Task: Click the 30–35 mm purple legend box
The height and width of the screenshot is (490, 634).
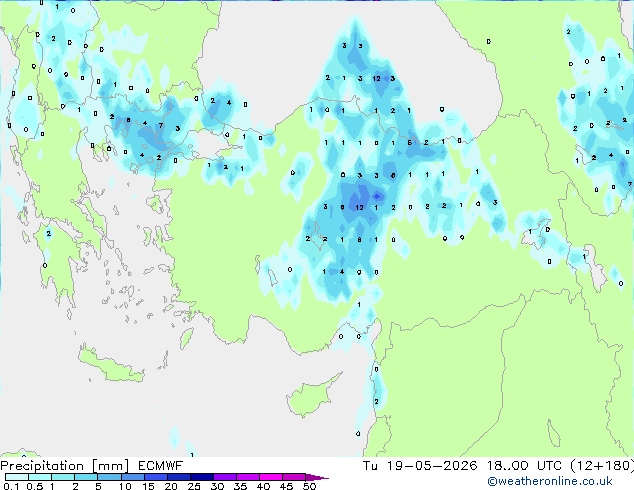Action: point(224,477)
